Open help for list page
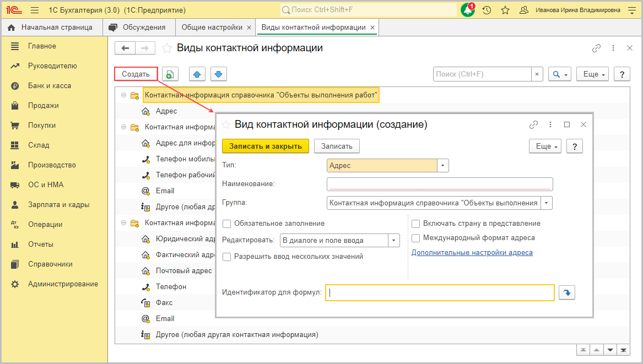The image size is (643, 364). (622, 74)
